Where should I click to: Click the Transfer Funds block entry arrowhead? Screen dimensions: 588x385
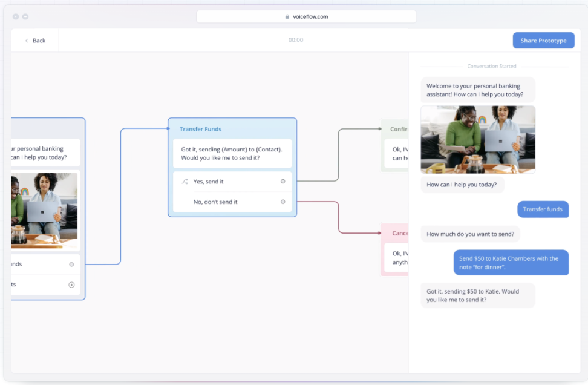[x=168, y=128]
